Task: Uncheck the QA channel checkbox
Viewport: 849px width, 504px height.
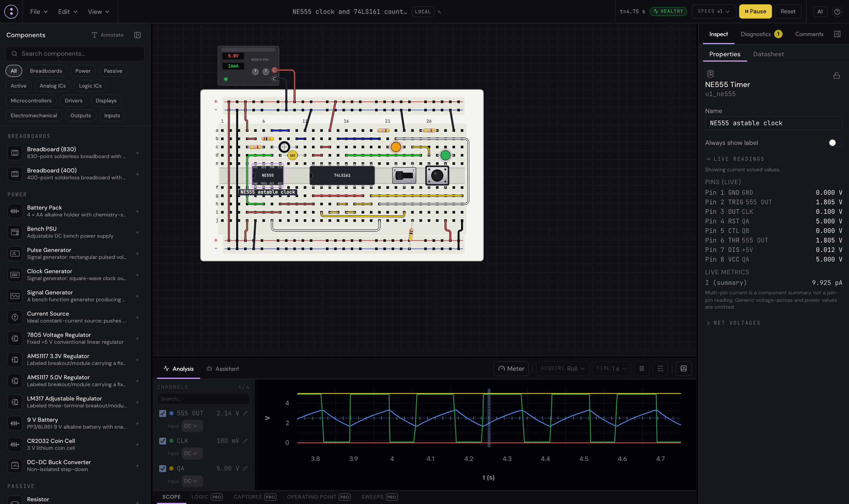Action: [x=163, y=468]
